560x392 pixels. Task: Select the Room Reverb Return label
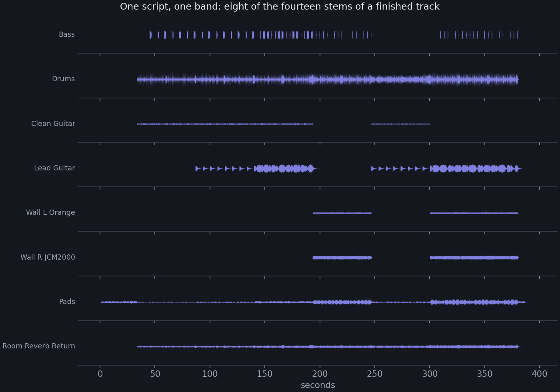(x=39, y=346)
